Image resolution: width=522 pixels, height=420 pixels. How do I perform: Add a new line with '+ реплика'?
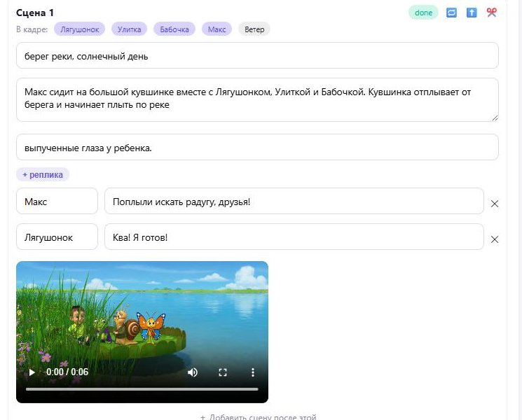coord(43,174)
